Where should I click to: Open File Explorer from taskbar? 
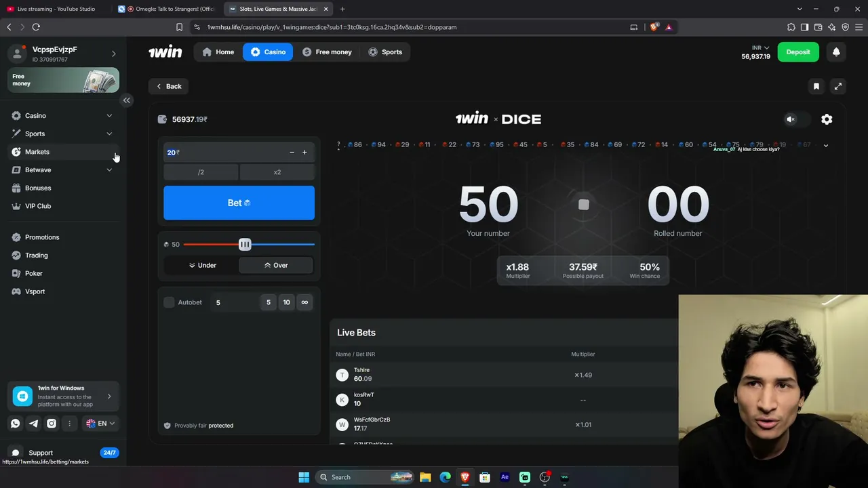(425, 477)
